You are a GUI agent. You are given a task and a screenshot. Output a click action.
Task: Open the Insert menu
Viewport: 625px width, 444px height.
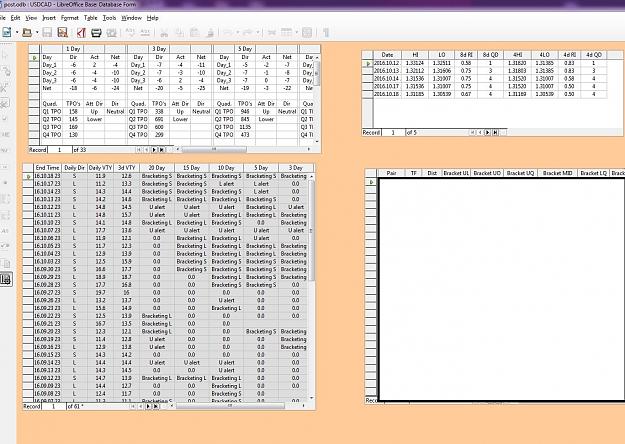(x=49, y=18)
